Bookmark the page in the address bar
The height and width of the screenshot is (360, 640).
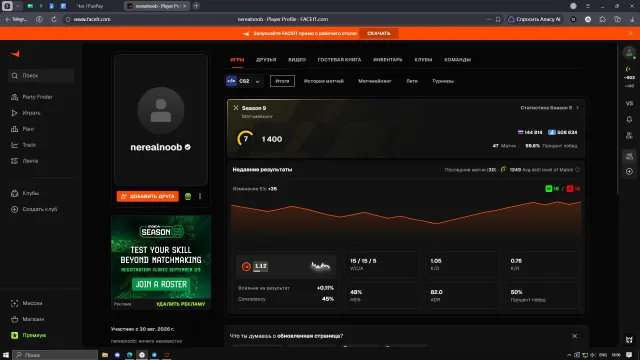tap(498, 19)
